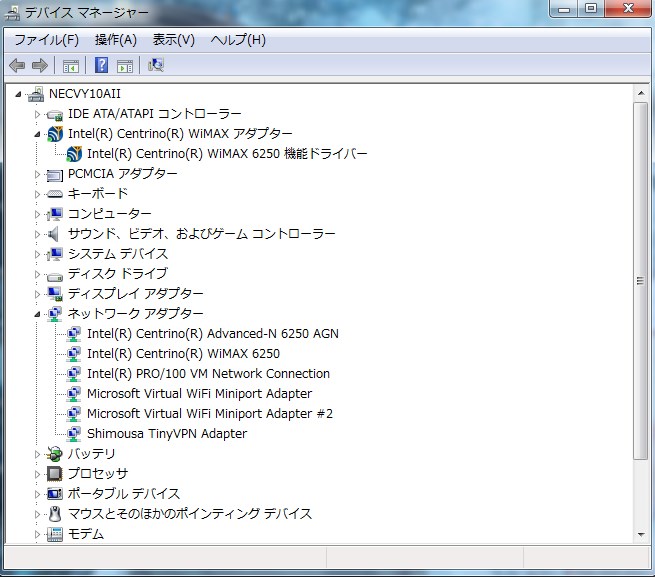The image size is (655, 577).
Task: Select the システム デバイス label
Action: click(118, 254)
